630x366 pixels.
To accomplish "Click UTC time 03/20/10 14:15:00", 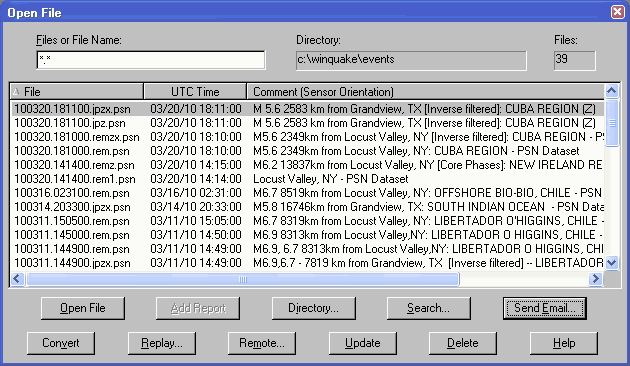I will (x=196, y=165).
